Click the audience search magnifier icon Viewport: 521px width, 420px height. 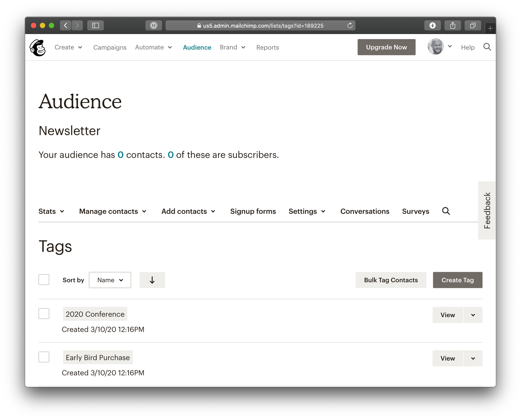(x=446, y=211)
